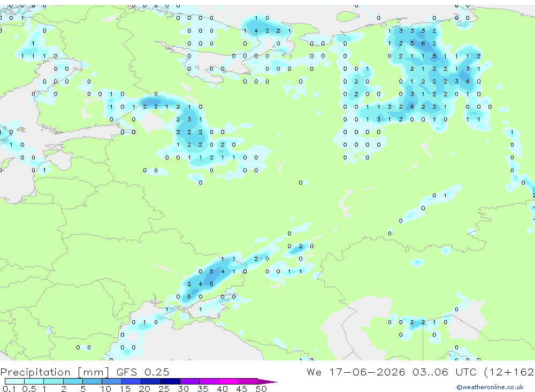The width and height of the screenshot is (535, 392).
Task: Click the '15' legend scale label
Action: tap(125, 389)
